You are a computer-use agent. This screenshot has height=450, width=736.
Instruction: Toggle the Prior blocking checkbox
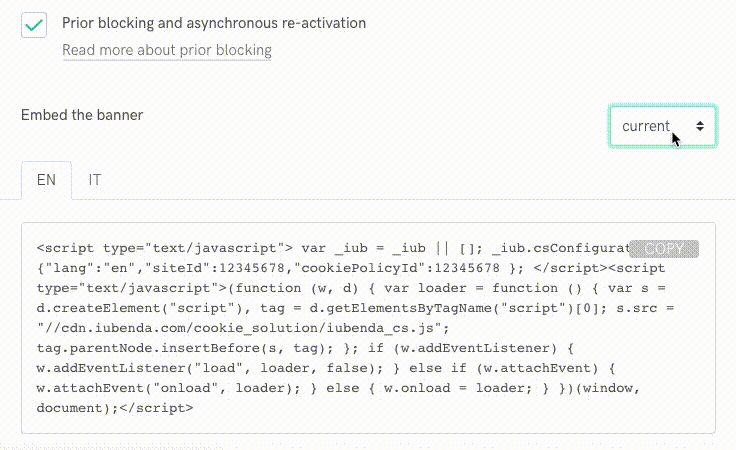coord(35,25)
